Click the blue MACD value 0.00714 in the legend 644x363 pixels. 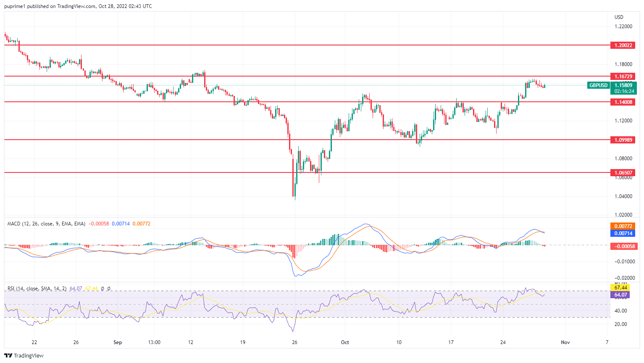click(121, 224)
